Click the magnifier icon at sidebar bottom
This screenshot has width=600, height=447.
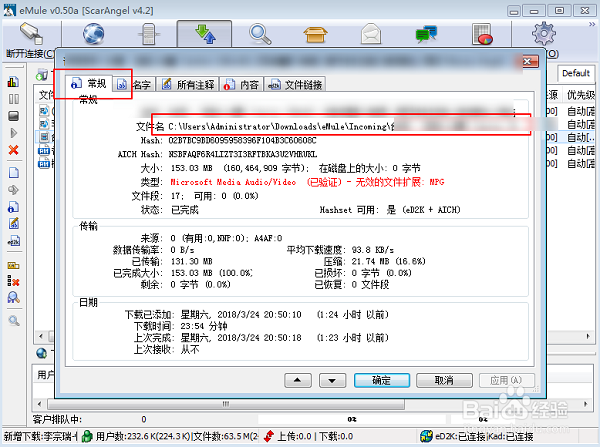14,321
